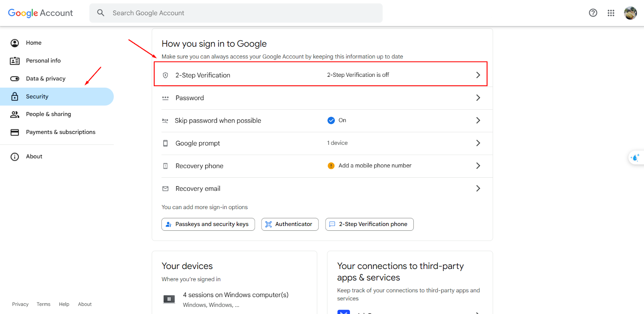Screen dimensions: 644x314
Task: Click the Password dots icon
Action: [165, 98]
